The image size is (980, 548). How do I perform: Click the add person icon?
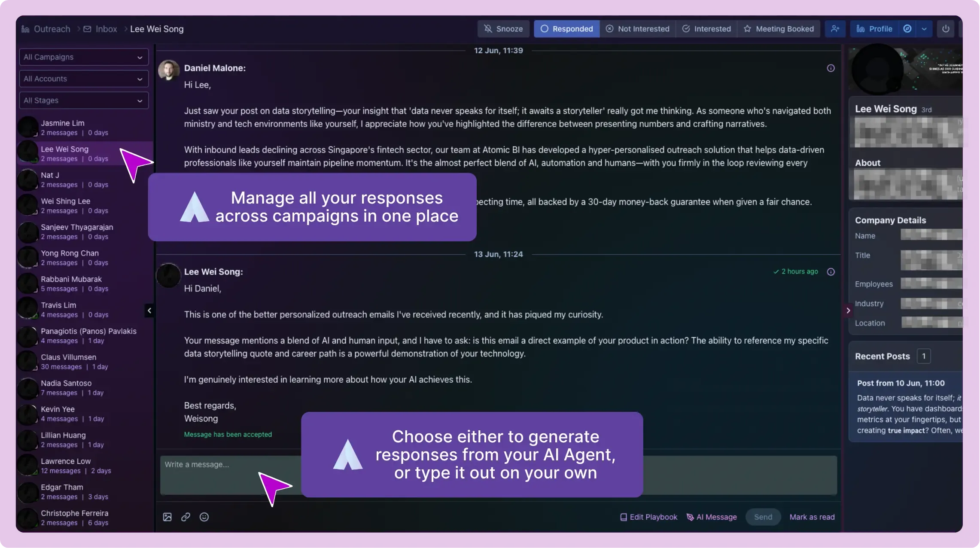(835, 29)
